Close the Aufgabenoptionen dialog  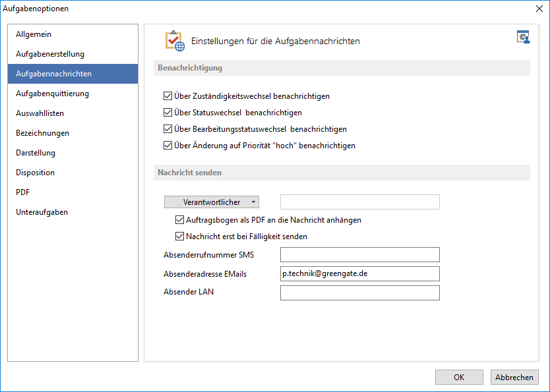[539, 9]
